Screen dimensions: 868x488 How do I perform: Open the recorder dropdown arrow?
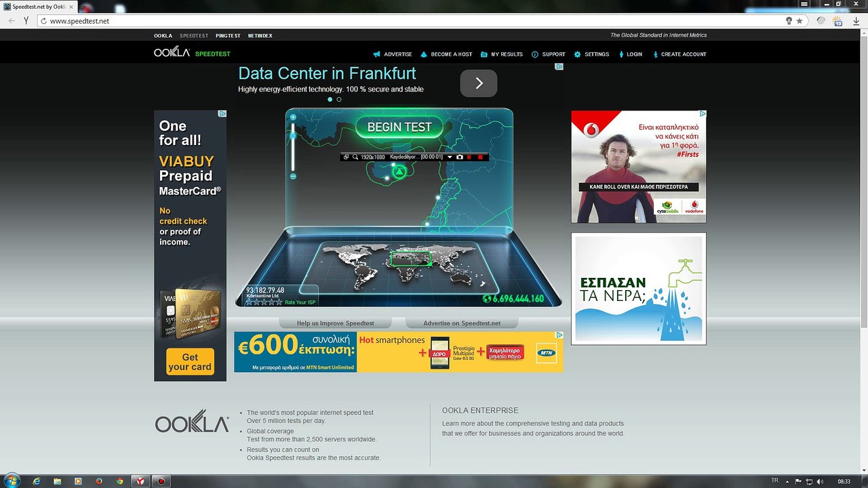pos(449,157)
